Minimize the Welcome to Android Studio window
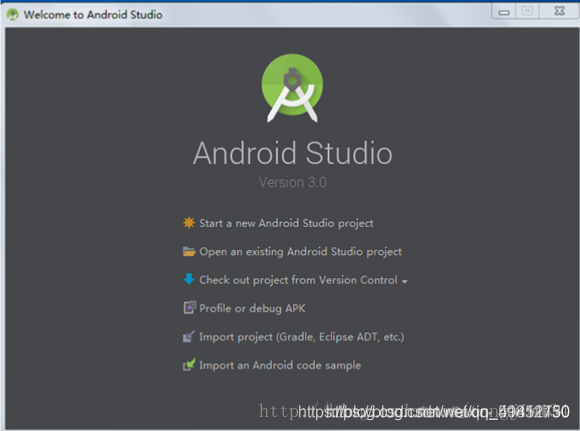580x431 pixels. [x=503, y=12]
